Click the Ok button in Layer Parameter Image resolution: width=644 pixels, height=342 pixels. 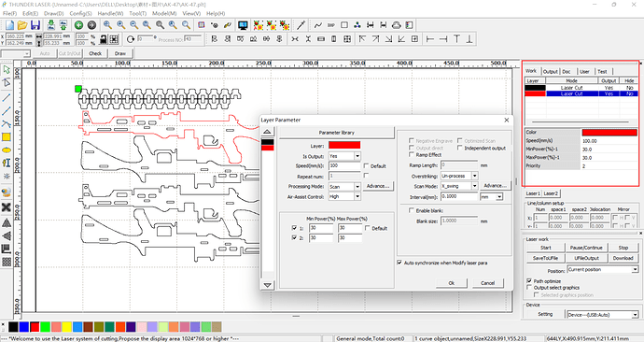[452, 283]
